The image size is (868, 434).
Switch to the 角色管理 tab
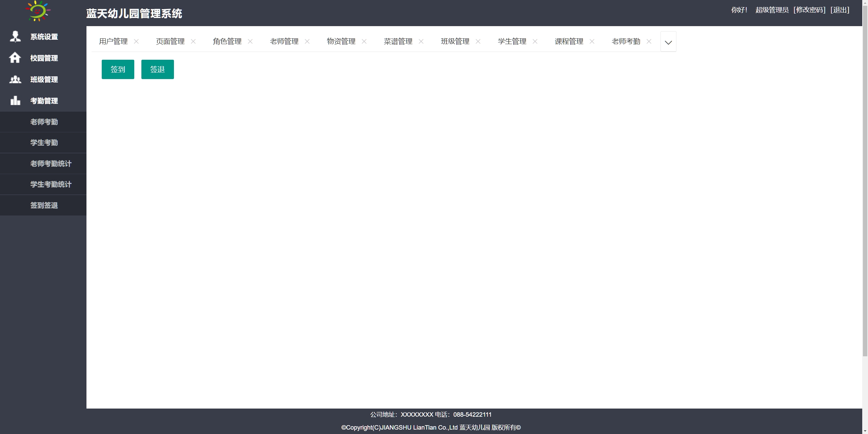[x=227, y=41]
